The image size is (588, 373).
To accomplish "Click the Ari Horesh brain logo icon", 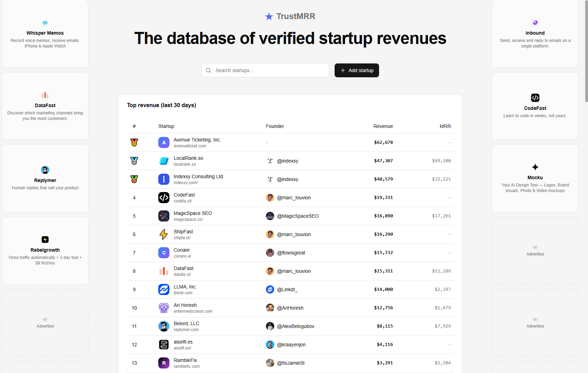I will point(164,308).
